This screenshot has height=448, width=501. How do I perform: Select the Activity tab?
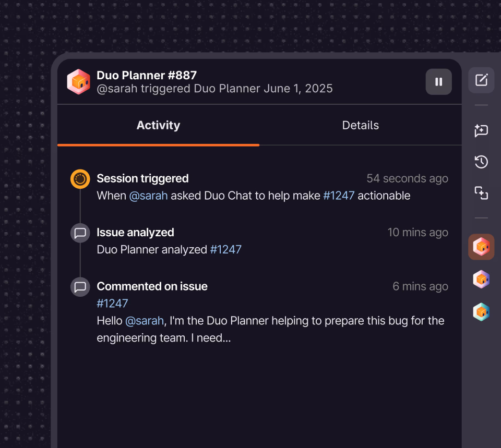coord(158,125)
